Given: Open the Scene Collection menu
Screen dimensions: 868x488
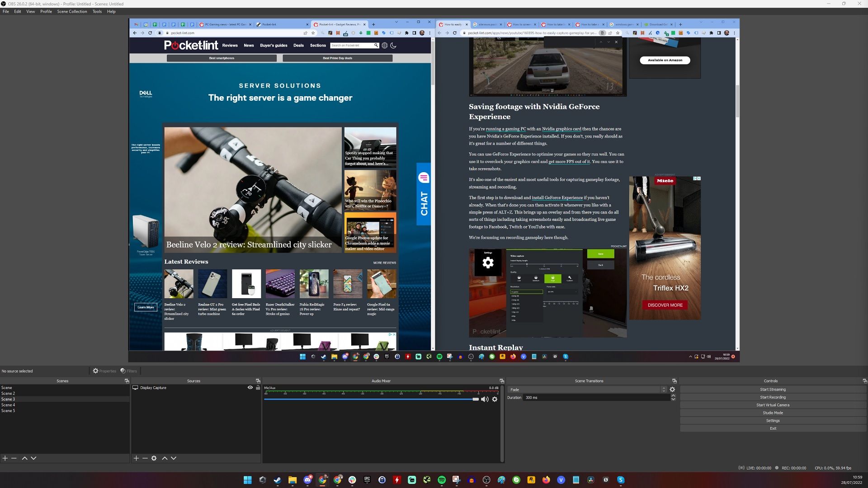Looking at the screenshot, I should pos(72,11).
